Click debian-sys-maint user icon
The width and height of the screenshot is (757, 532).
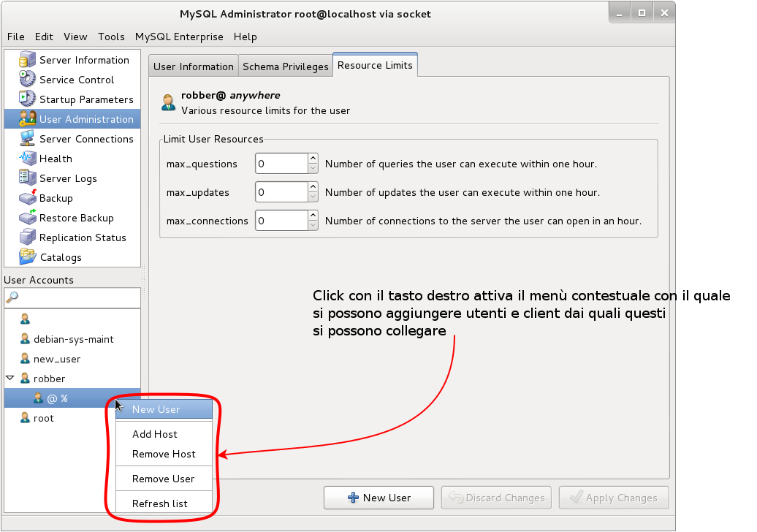(x=25, y=339)
